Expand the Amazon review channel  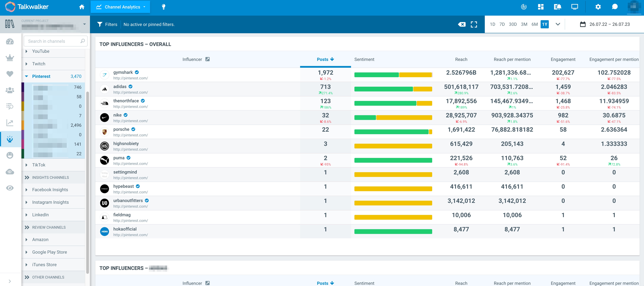pyautogui.click(x=26, y=240)
